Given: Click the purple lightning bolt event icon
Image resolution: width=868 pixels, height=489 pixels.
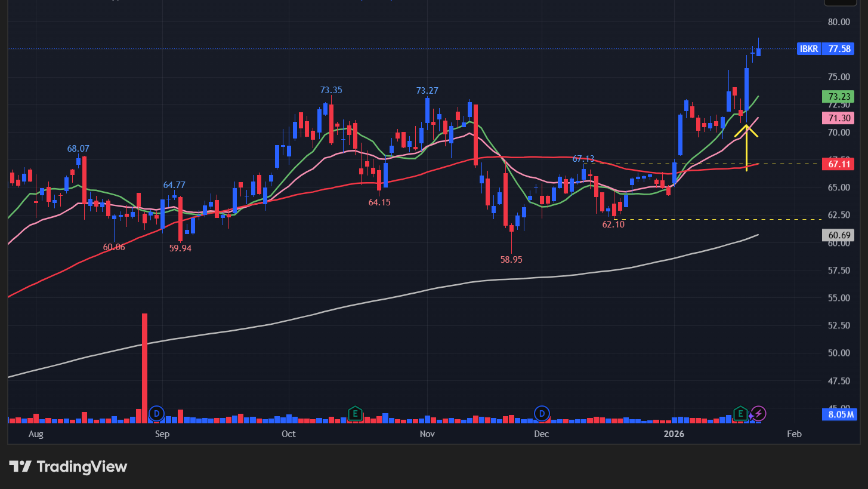Looking at the screenshot, I should (x=758, y=413).
